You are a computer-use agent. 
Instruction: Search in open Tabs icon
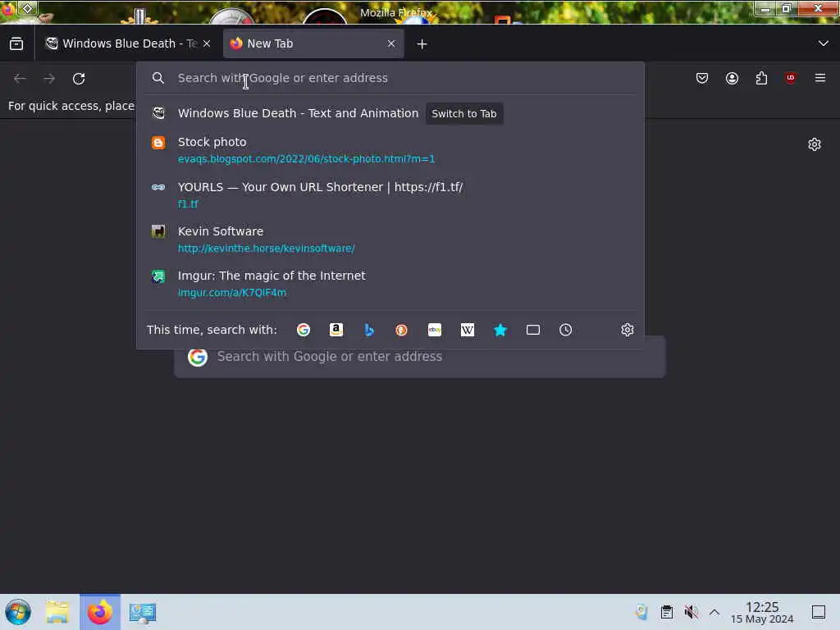(x=533, y=330)
